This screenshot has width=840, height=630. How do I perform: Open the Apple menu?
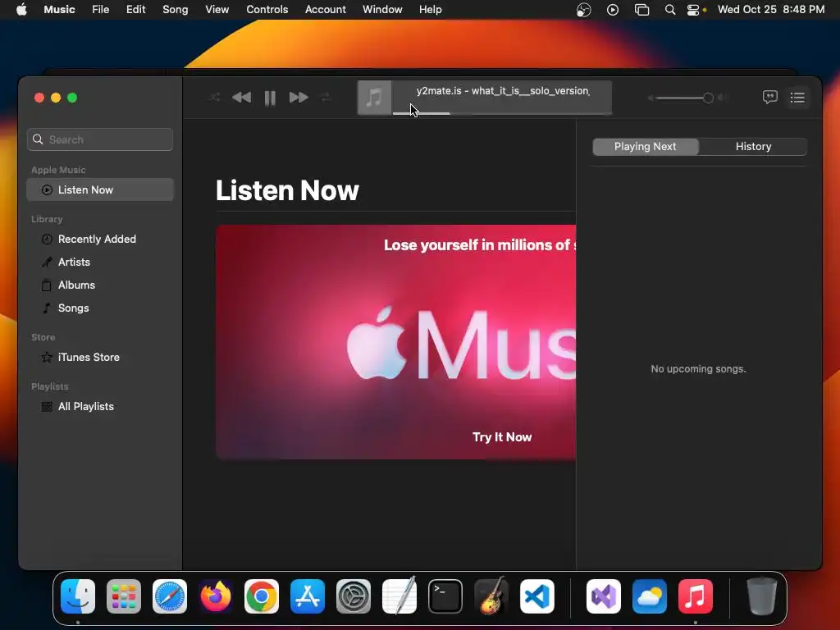(21, 10)
